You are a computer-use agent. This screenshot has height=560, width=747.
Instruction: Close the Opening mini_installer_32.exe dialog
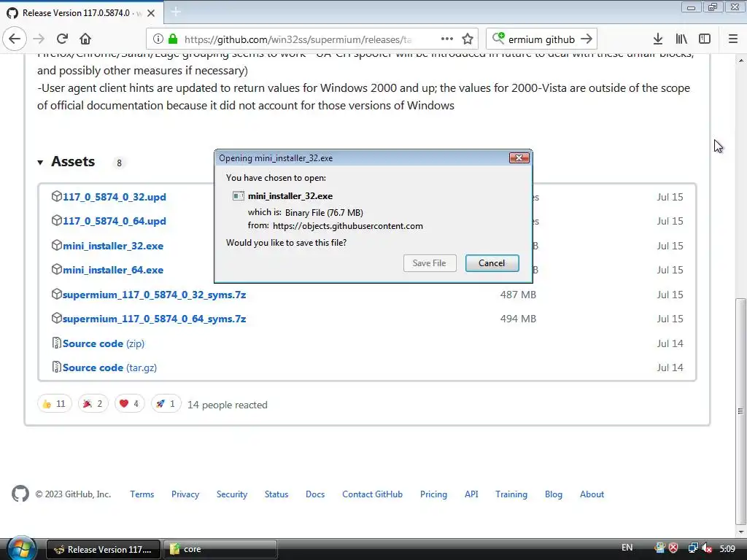point(519,157)
